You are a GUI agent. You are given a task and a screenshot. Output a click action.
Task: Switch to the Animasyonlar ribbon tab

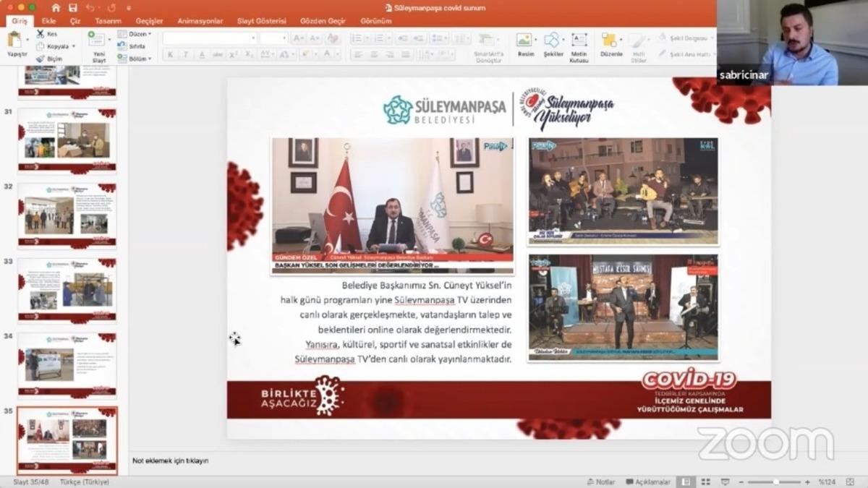(200, 21)
